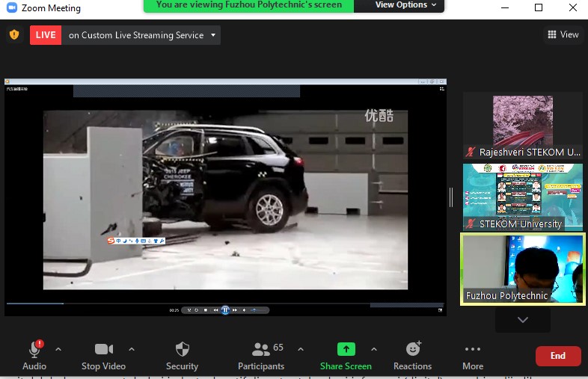Expand video settings arrow next to Stop Video
The height and width of the screenshot is (379, 588).
(132, 349)
